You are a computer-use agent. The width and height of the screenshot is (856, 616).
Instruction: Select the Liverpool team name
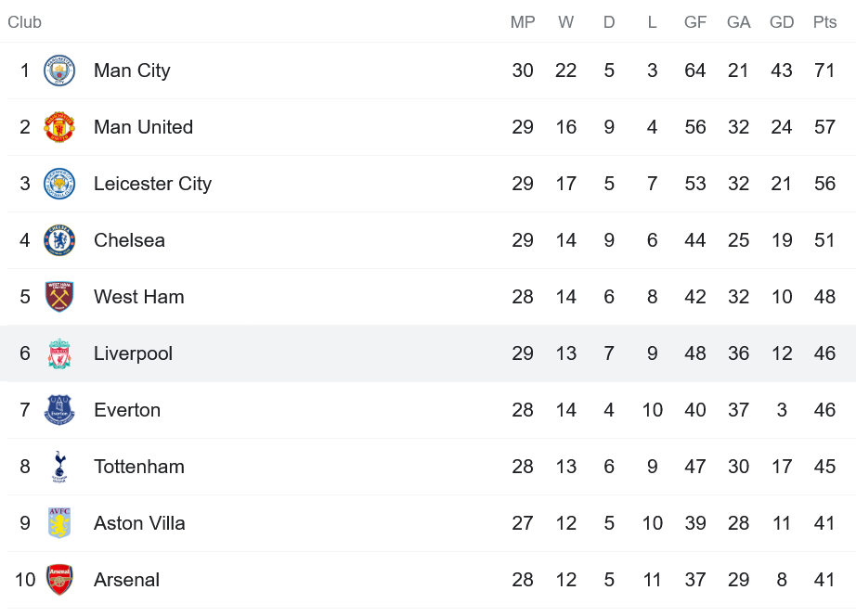(133, 353)
